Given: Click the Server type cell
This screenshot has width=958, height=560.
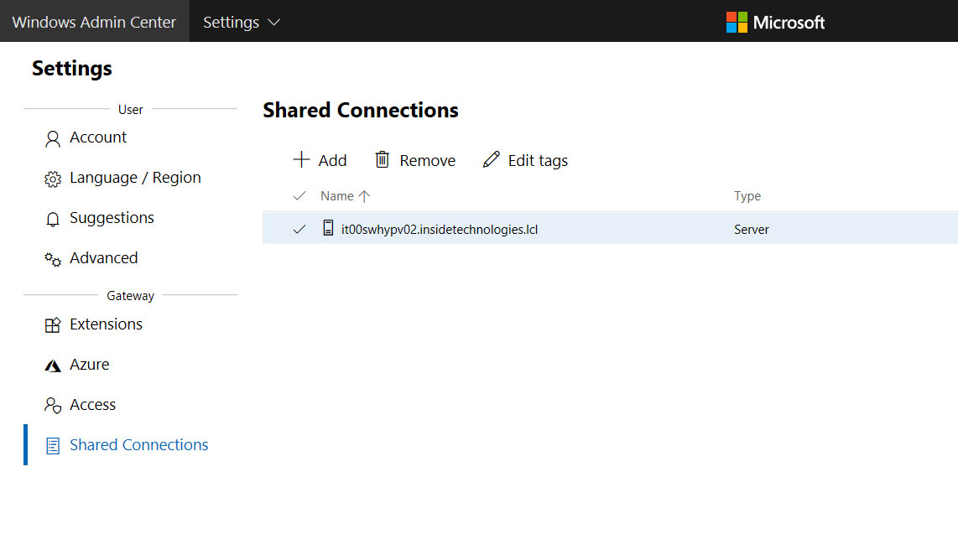Looking at the screenshot, I should 752,230.
